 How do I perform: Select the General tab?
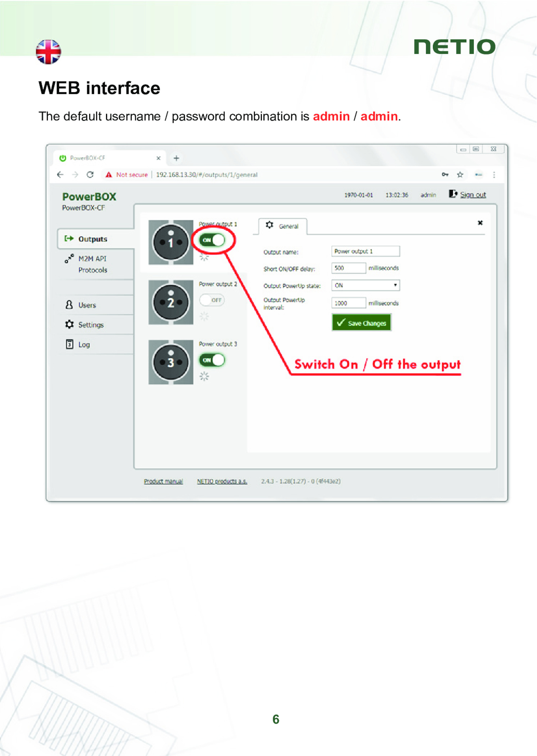282,226
